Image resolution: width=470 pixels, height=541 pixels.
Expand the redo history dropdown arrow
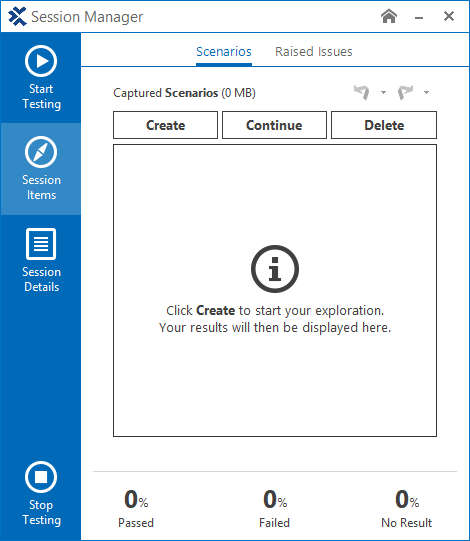(427, 92)
